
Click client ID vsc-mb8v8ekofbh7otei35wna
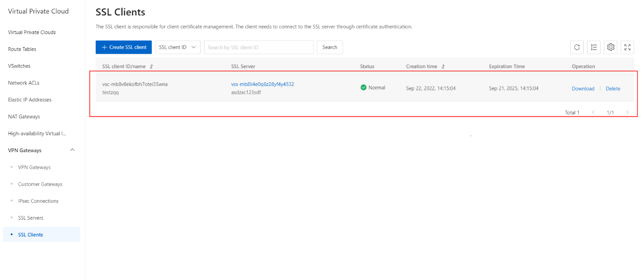135,84
